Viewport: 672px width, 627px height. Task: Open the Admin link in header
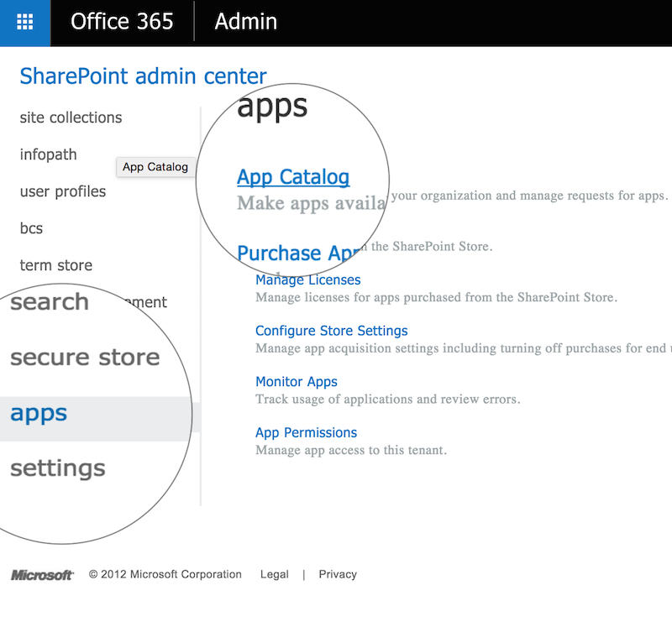tap(246, 22)
